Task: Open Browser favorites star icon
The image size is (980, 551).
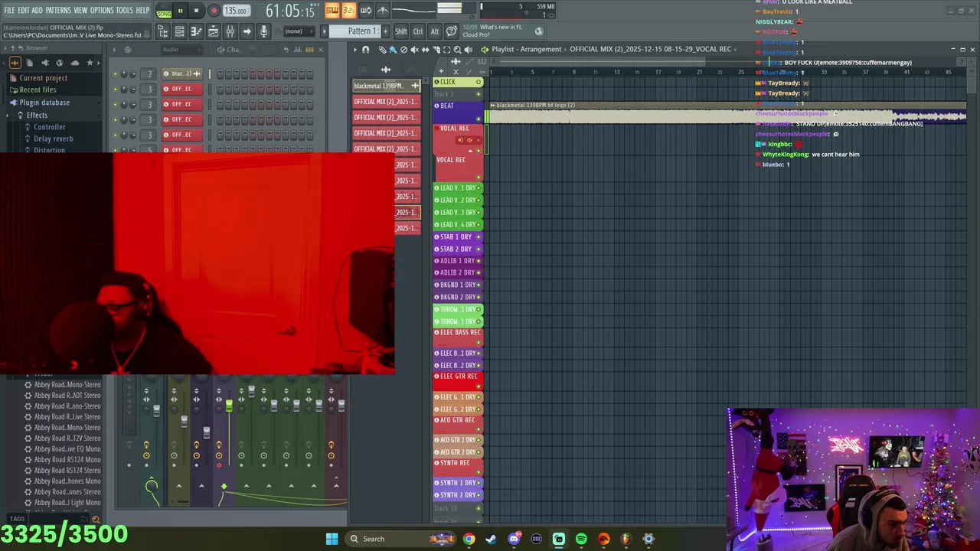Action: coord(90,63)
